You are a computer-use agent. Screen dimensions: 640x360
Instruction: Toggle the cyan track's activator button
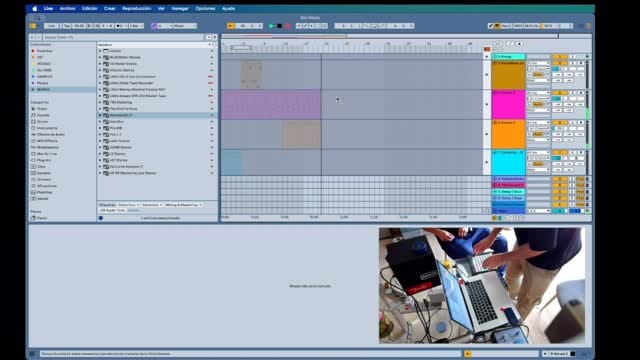pos(560,153)
